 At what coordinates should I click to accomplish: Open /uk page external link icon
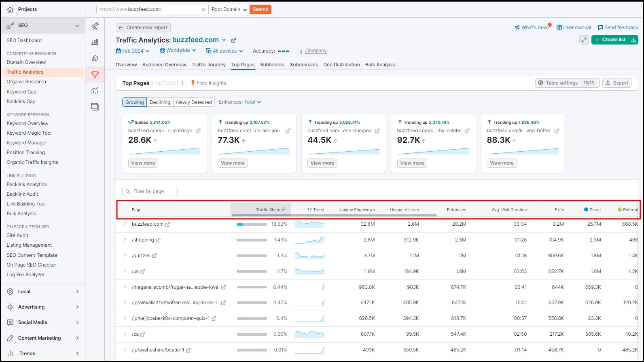(142, 271)
